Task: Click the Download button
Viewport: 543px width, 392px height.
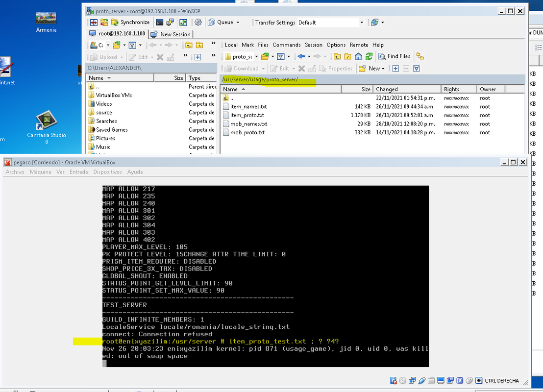Action: 242,68
